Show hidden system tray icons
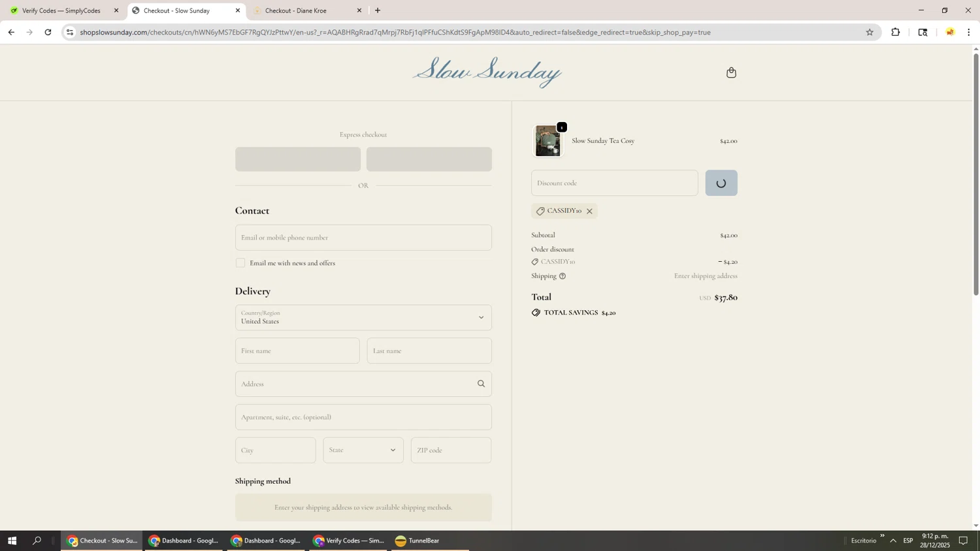Screen dimensions: 980x551 point(893,541)
